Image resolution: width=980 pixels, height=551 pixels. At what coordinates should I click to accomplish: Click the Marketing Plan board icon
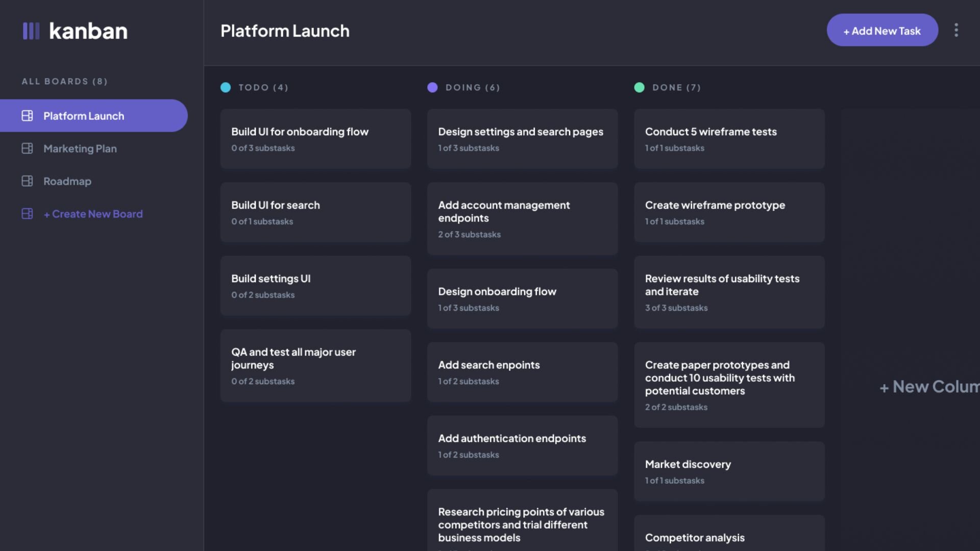(28, 148)
